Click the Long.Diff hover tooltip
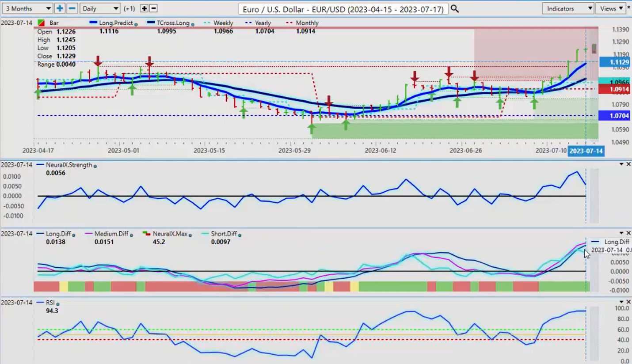This screenshot has height=364, width=632. point(610,246)
